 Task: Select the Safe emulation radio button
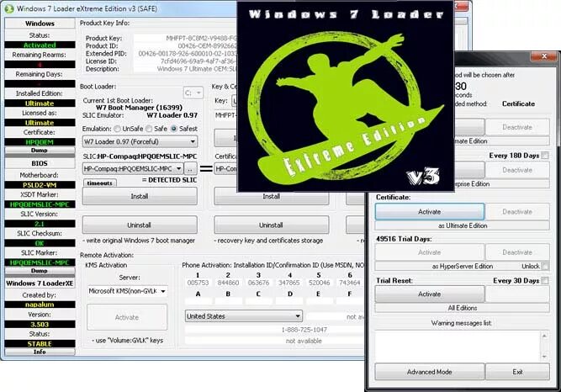(x=149, y=129)
